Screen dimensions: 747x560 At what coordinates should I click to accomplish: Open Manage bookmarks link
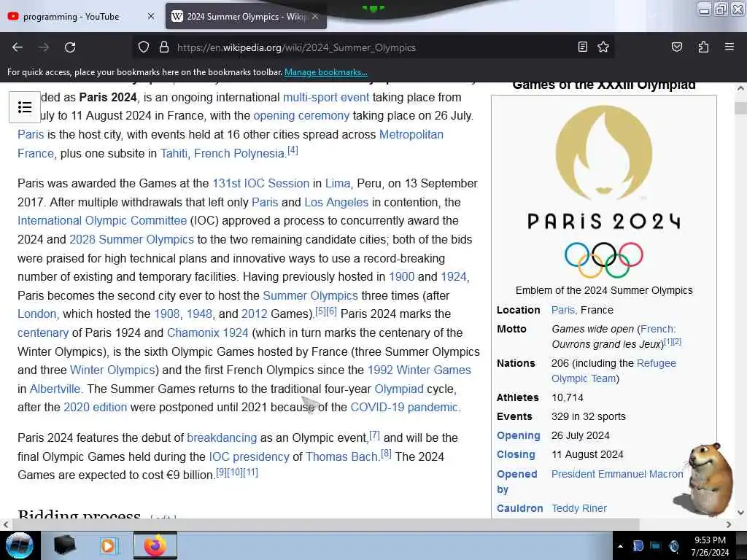coord(326,72)
